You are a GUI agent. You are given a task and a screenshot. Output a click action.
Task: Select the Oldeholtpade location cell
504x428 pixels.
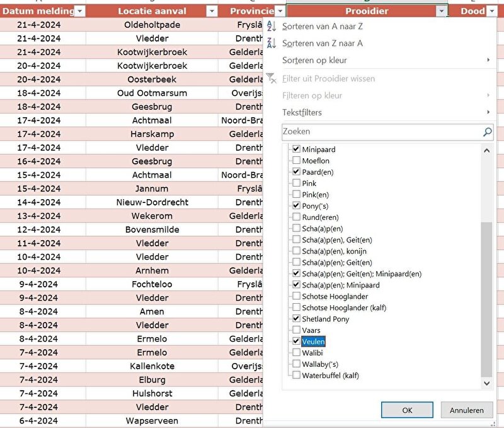click(x=152, y=25)
